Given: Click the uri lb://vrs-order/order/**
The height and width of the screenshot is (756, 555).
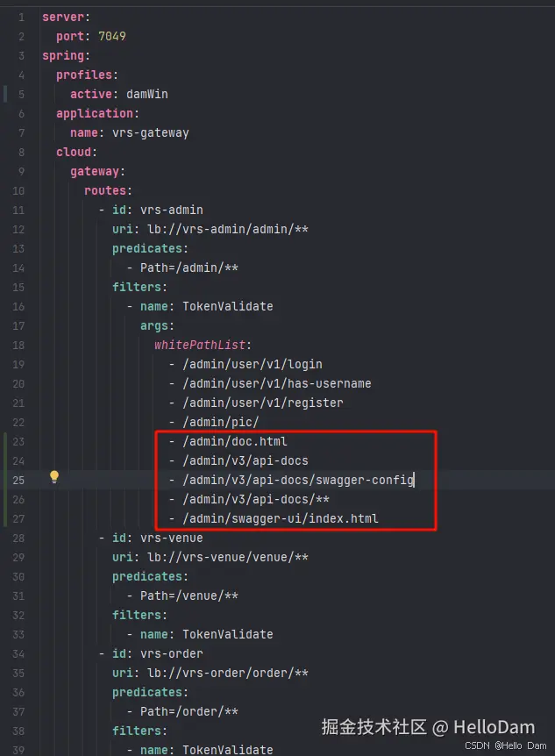Looking at the screenshot, I should 228,673.
